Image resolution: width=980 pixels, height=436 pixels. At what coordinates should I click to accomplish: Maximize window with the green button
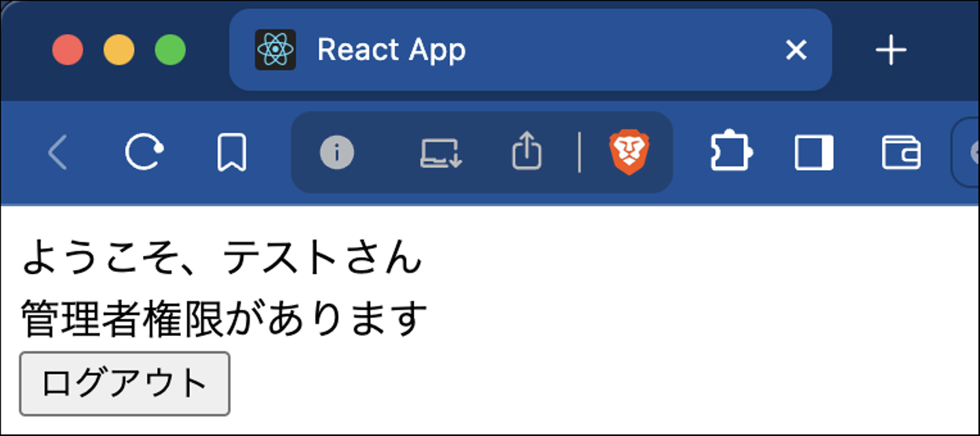(170, 50)
